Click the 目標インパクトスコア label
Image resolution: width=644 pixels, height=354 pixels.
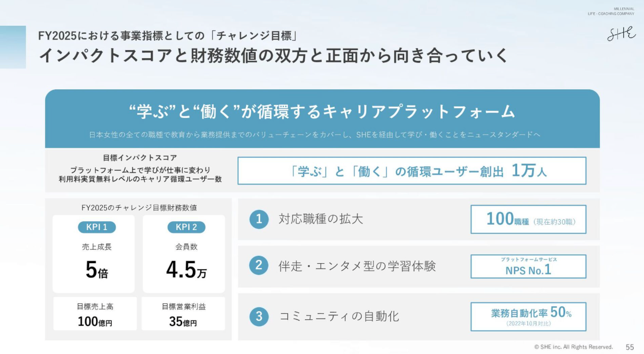pos(140,158)
